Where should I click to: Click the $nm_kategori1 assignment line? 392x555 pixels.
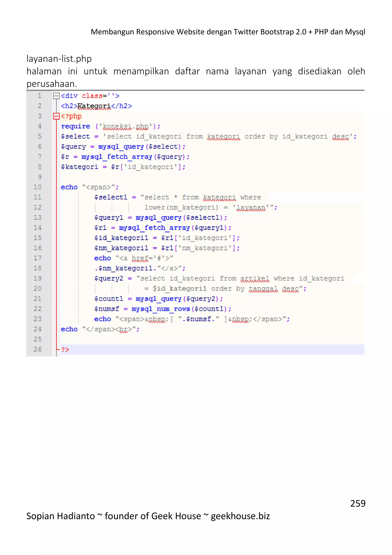coord(167,248)
